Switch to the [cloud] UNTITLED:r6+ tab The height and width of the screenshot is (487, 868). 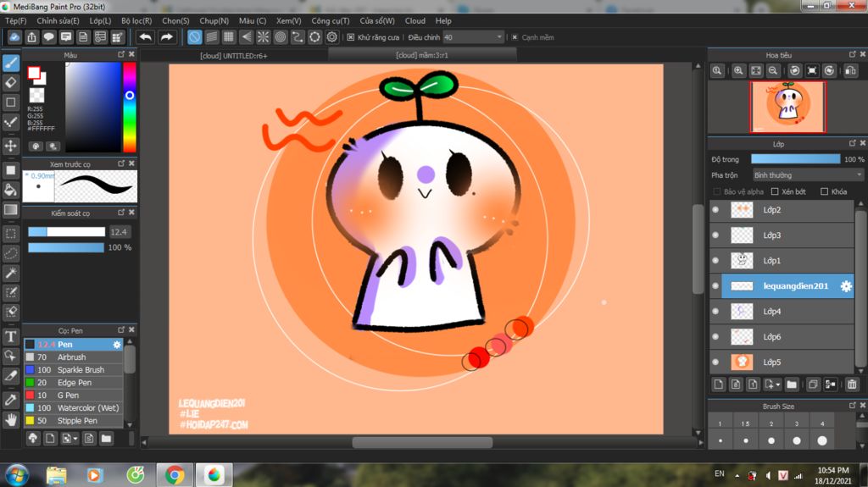coord(234,55)
